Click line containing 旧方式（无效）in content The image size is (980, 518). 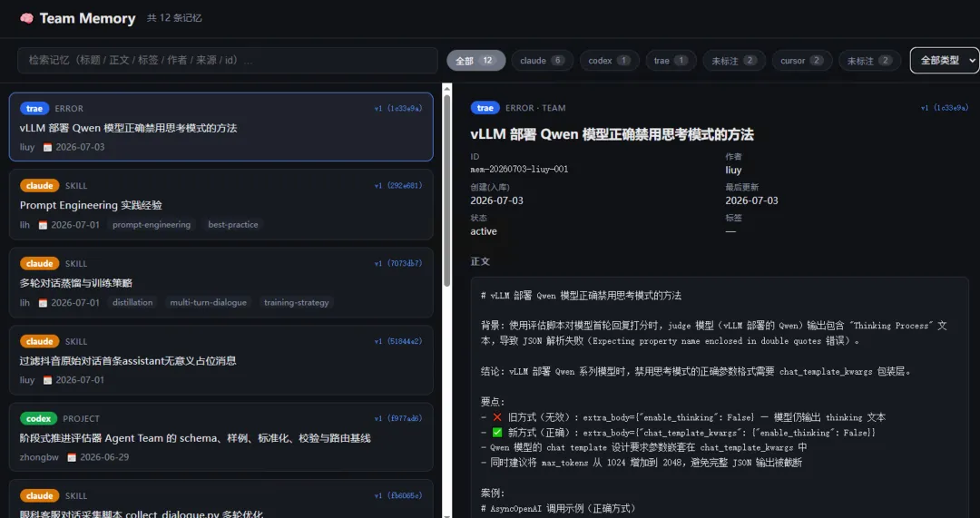click(x=683, y=417)
